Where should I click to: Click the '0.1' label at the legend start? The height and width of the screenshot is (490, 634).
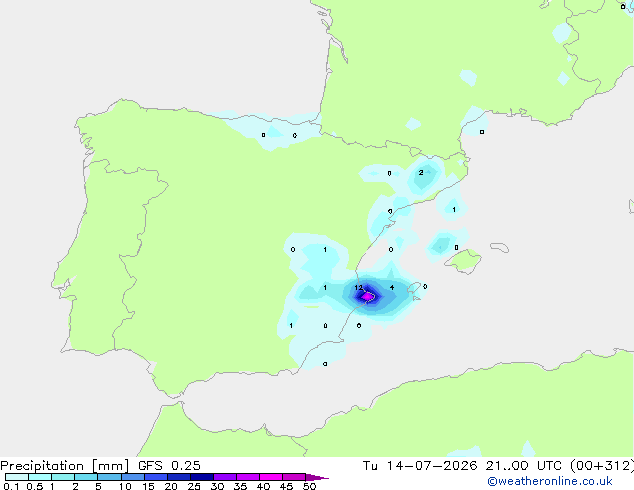(x=11, y=486)
